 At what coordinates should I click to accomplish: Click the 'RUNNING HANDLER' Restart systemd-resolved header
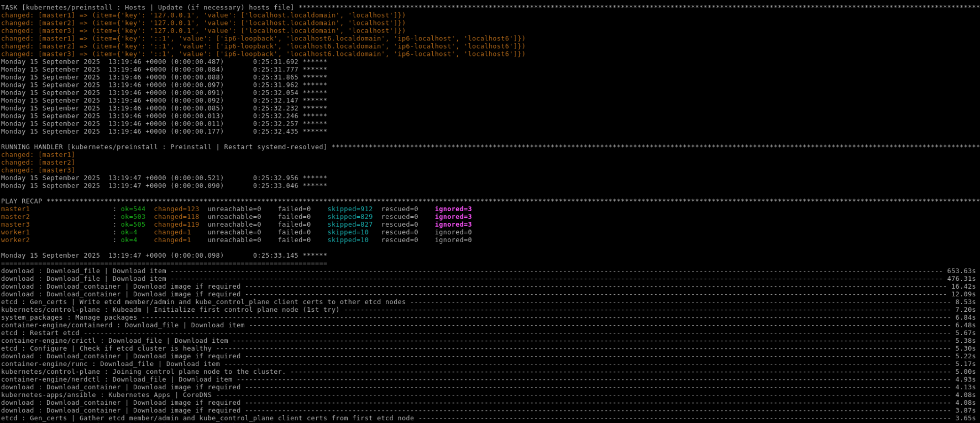[490, 147]
